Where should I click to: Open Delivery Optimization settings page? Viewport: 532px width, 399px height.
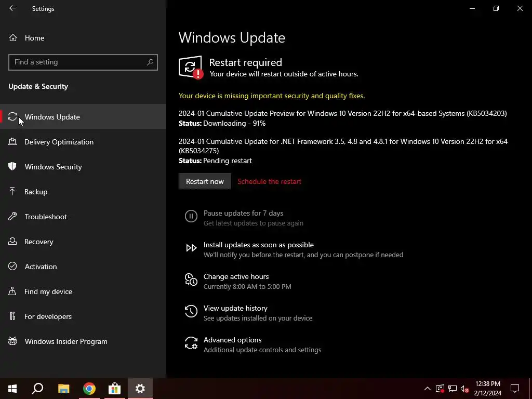point(83,141)
